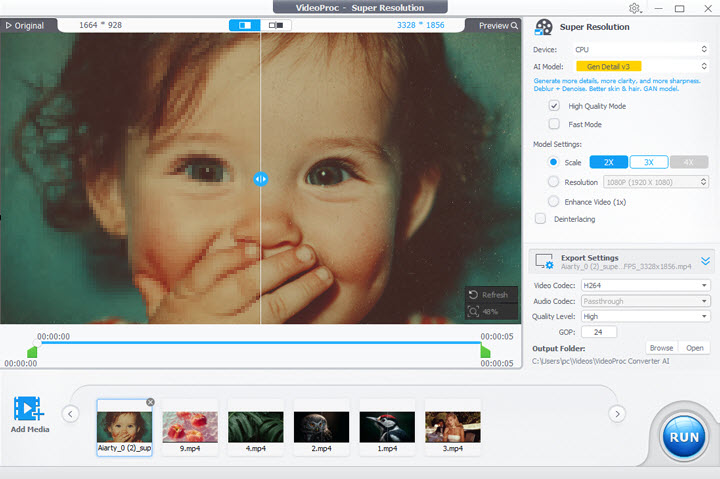The width and height of the screenshot is (720, 479).
Task: Open the AI Model Gen Detail v3 dropdown
Action: click(641, 67)
